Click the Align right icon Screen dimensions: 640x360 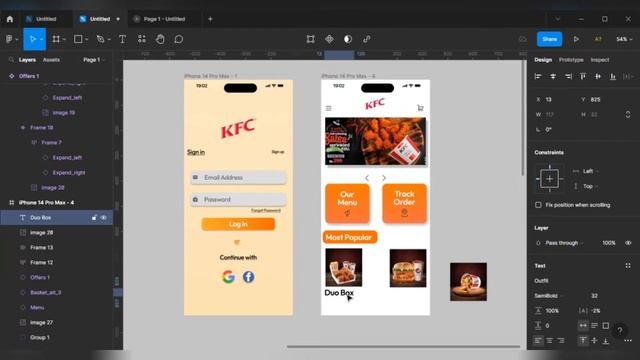(x=568, y=76)
